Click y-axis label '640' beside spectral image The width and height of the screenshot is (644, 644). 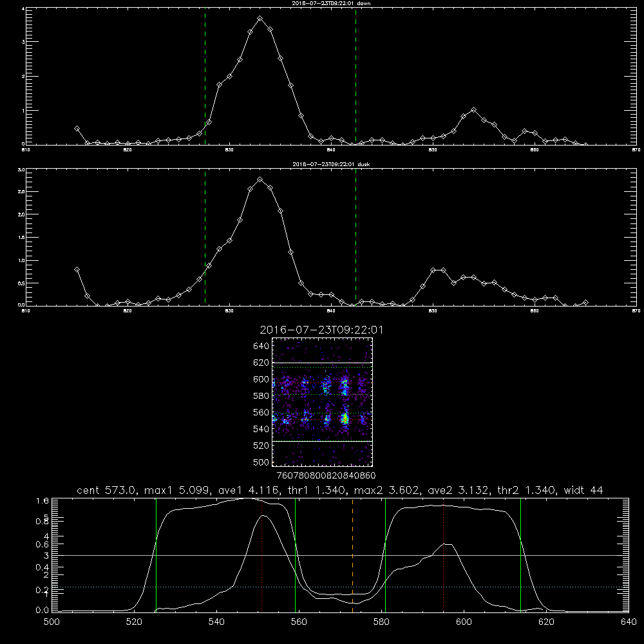click(x=261, y=346)
